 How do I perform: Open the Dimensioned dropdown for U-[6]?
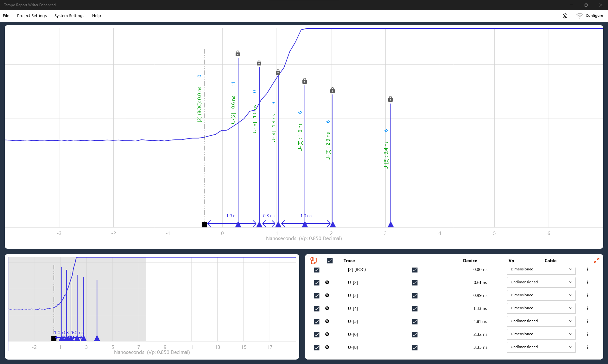[541, 334]
